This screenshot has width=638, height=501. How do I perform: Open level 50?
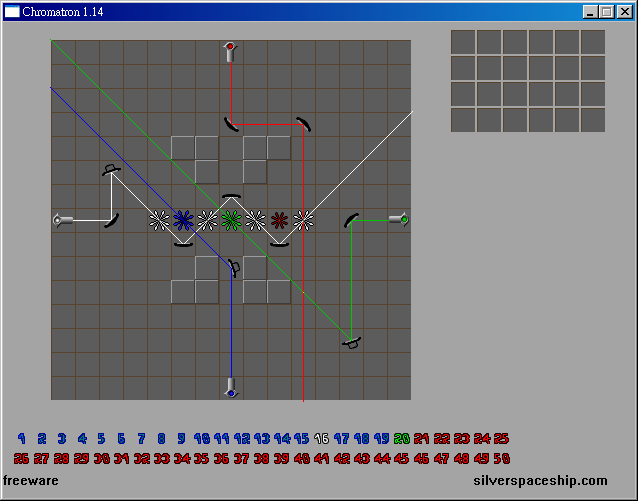coord(501,459)
